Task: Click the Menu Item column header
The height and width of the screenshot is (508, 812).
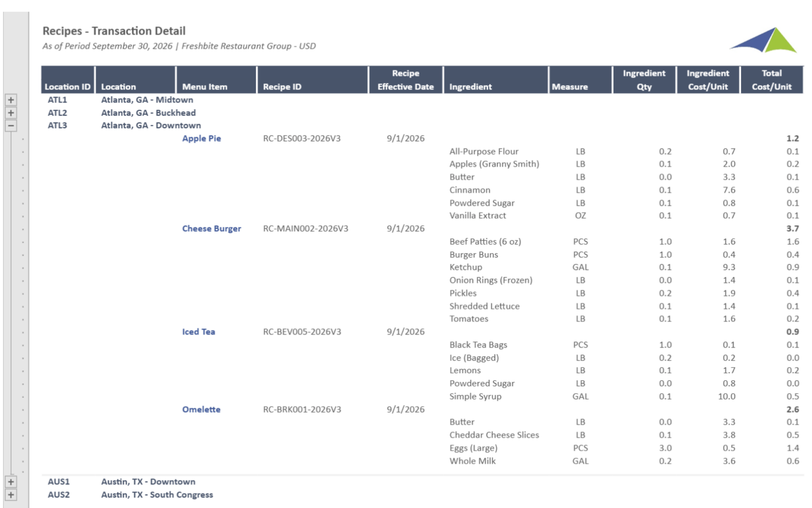Action: click(x=205, y=86)
